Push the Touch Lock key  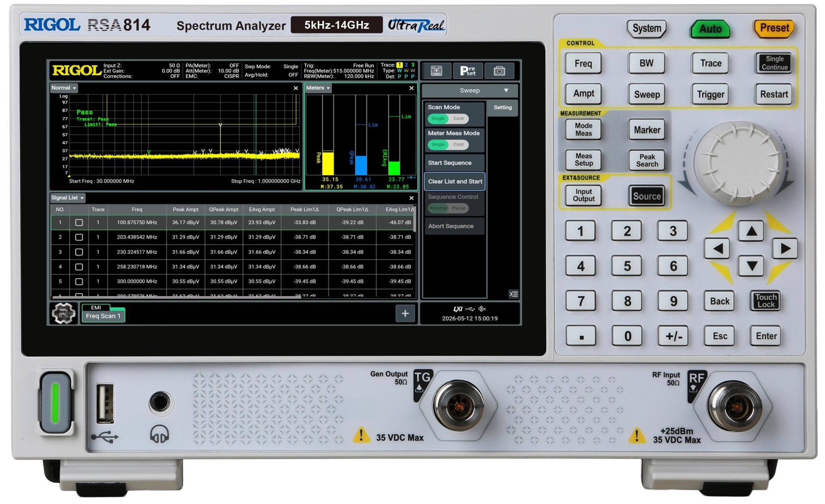click(x=766, y=301)
